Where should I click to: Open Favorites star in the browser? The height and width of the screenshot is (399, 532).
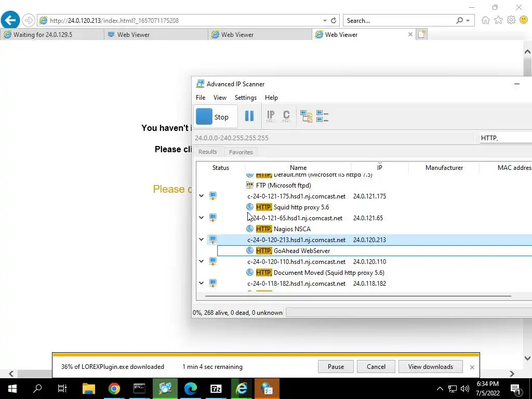click(498, 20)
